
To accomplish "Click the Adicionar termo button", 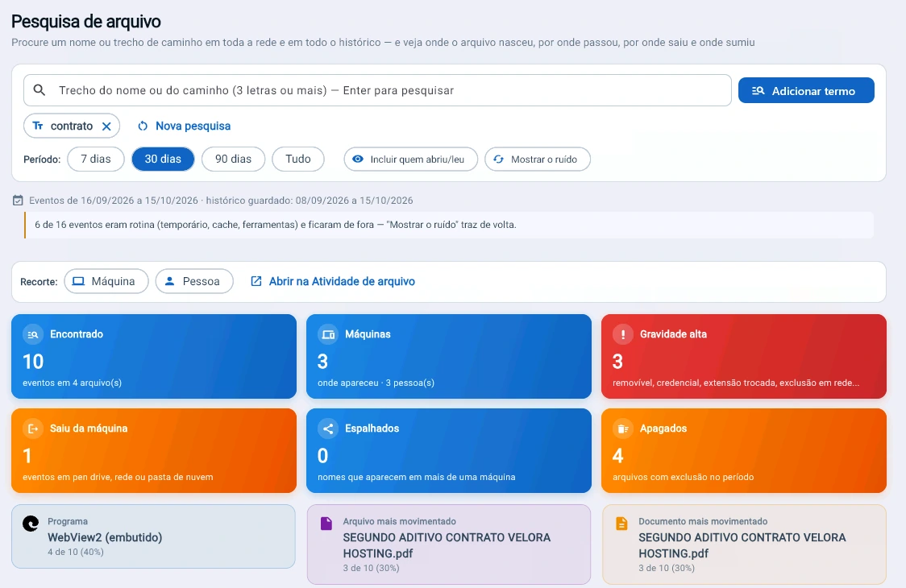I will (806, 91).
